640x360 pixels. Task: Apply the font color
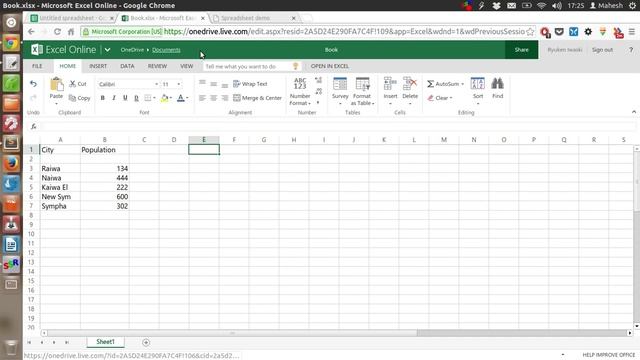[x=180, y=98]
